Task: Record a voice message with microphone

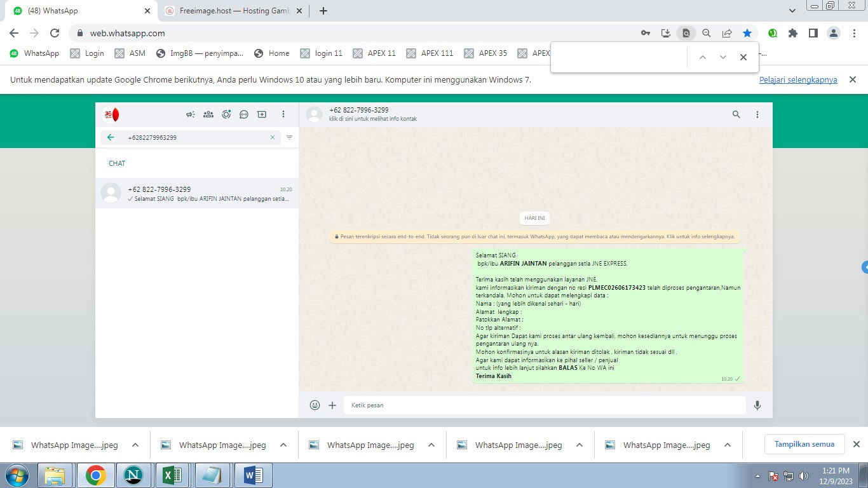Action: click(757, 405)
